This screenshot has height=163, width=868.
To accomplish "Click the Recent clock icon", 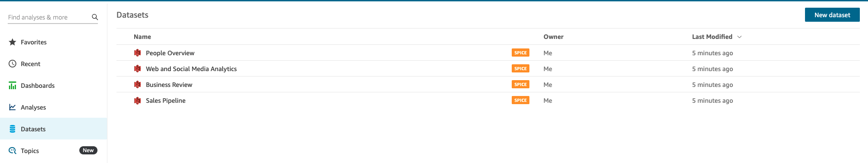I will [x=13, y=64].
